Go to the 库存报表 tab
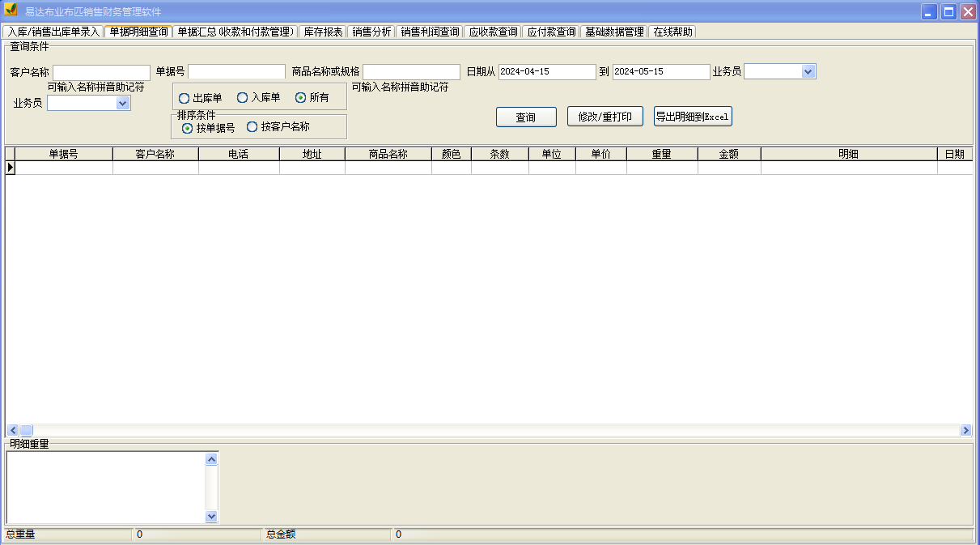The width and height of the screenshot is (980, 545). tap(323, 32)
